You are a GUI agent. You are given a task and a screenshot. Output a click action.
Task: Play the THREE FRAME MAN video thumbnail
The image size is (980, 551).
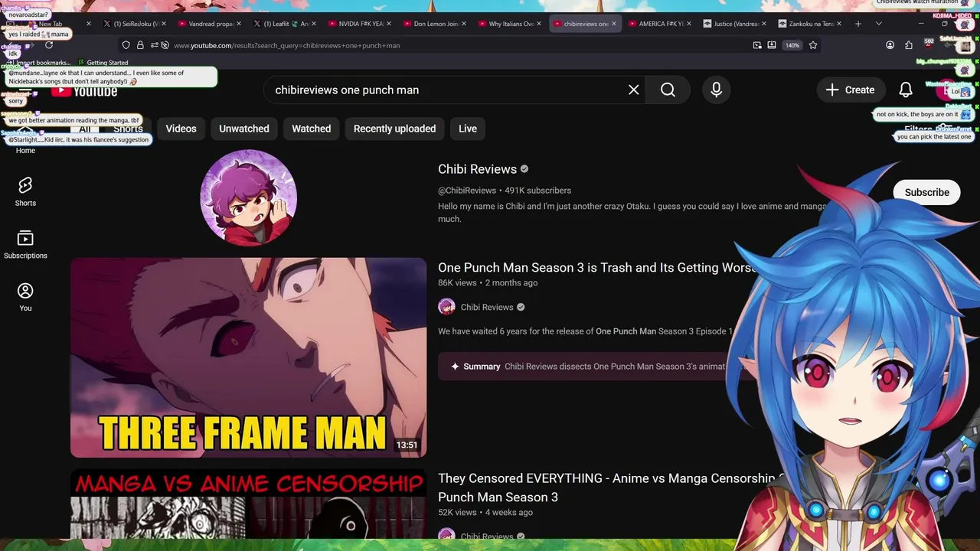[248, 357]
